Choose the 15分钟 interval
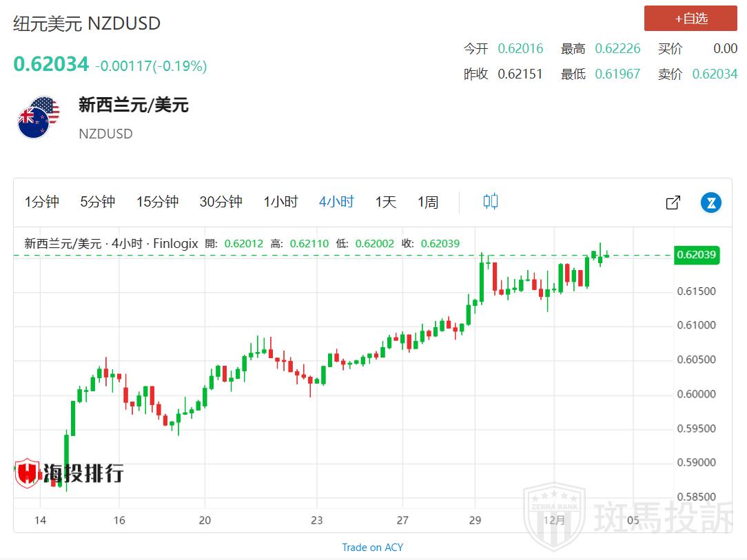This screenshot has width=747, height=560. point(157,202)
